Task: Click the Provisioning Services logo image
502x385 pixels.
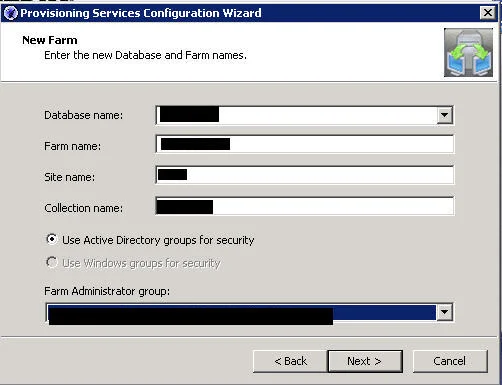Action: [468, 52]
